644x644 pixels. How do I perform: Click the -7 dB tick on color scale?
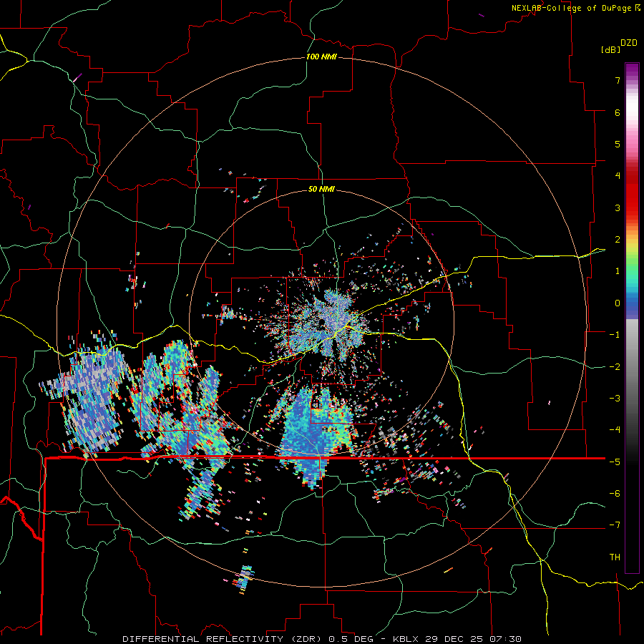coord(615,525)
